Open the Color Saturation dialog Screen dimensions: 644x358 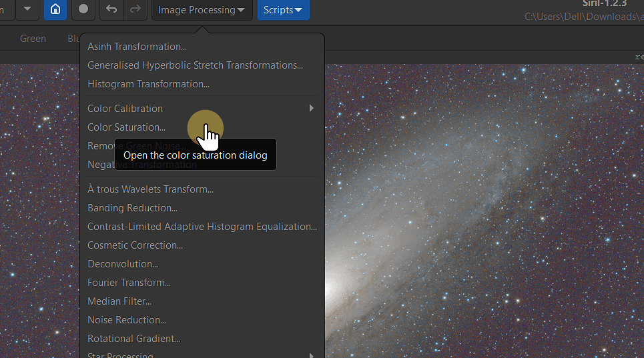click(x=126, y=127)
